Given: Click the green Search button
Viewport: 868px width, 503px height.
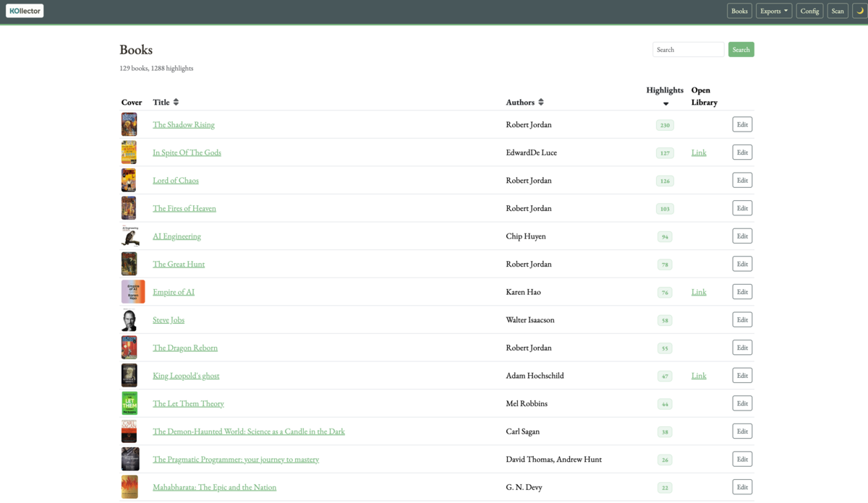Looking at the screenshot, I should (741, 49).
